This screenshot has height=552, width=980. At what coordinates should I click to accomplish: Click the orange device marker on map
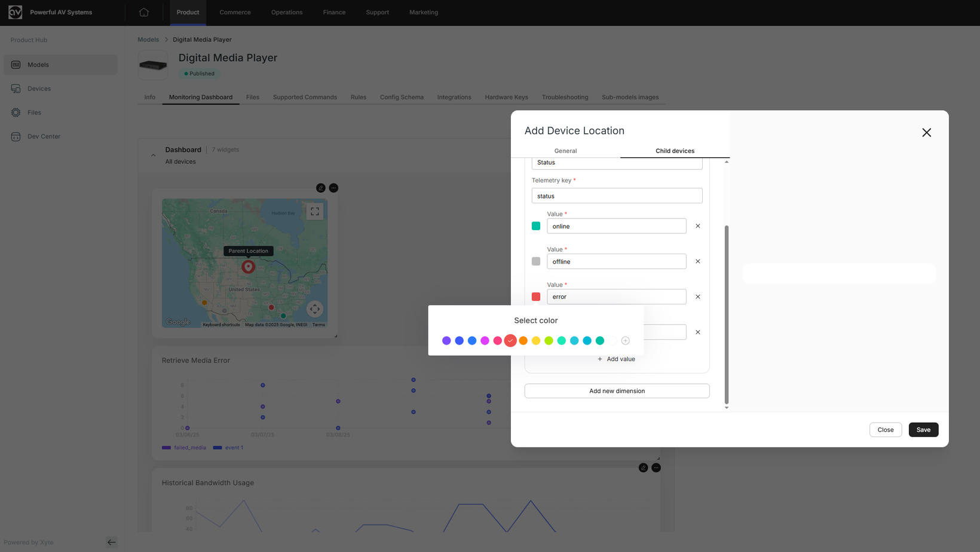pyautogui.click(x=204, y=303)
